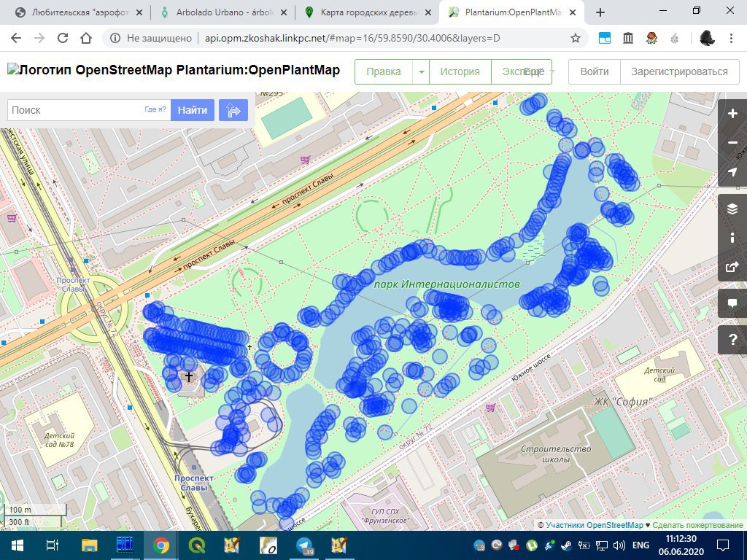
Task: Open the volume control in system tray
Action: tap(619, 545)
